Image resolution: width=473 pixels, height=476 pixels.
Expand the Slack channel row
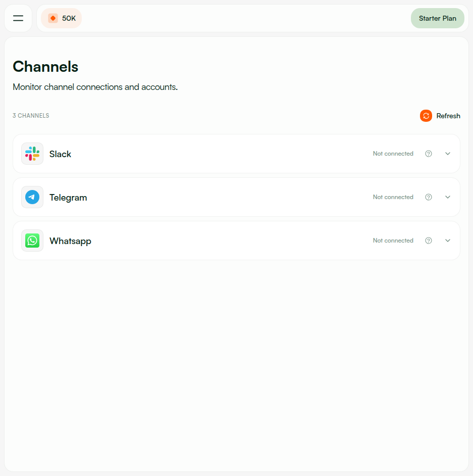(448, 153)
